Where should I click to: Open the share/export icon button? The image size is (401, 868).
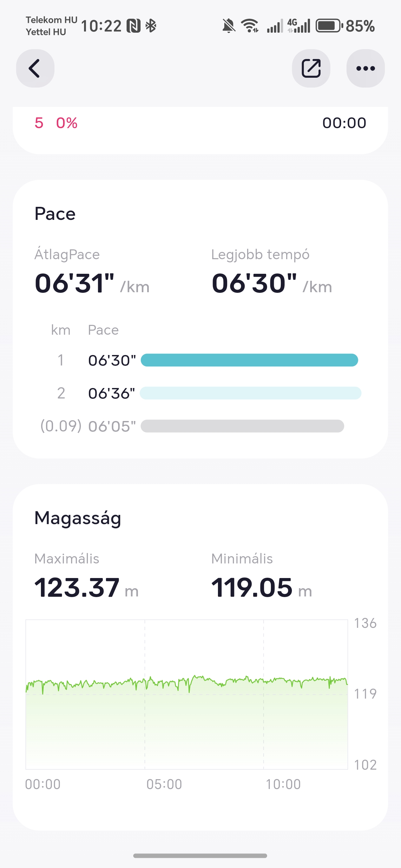coord(311,69)
